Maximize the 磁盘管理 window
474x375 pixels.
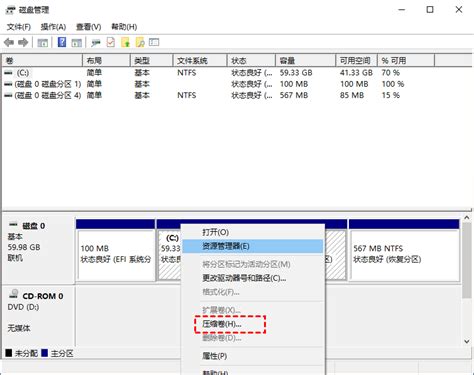(x=430, y=10)
